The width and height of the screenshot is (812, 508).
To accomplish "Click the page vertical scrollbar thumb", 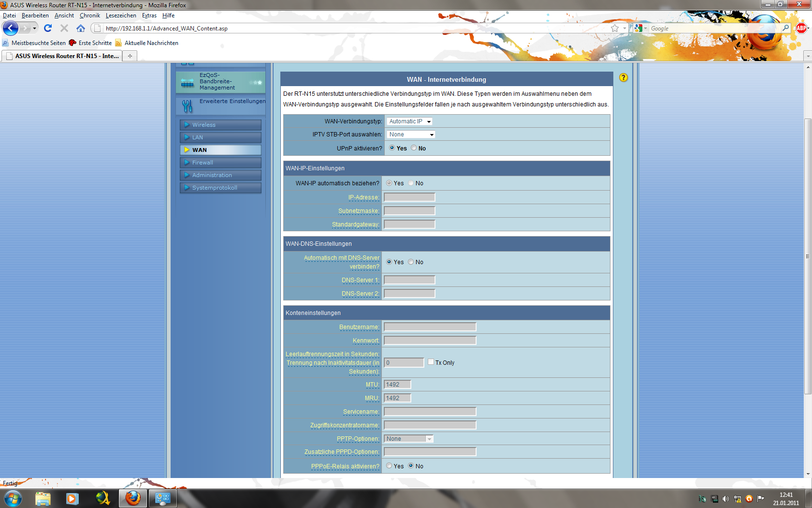I will pyautogui.click(x=808, y=256).
